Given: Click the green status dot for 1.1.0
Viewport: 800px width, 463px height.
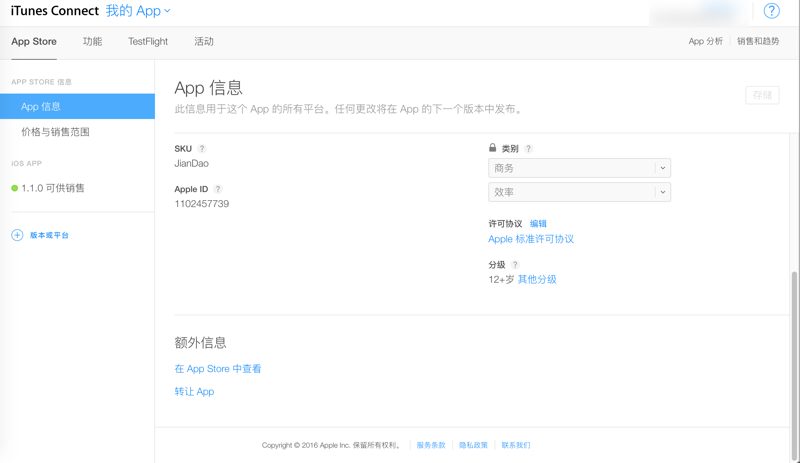Looking at the screenshot, I should pos(15,188).
